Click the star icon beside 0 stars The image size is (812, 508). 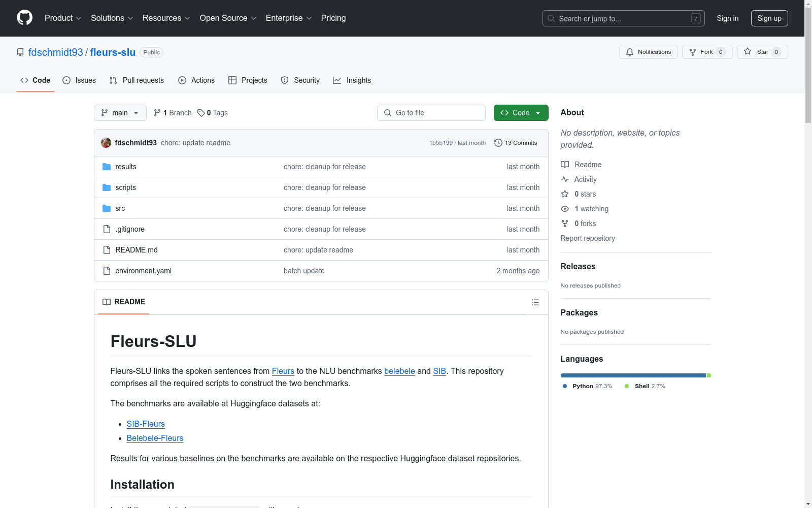click(565, 194)
